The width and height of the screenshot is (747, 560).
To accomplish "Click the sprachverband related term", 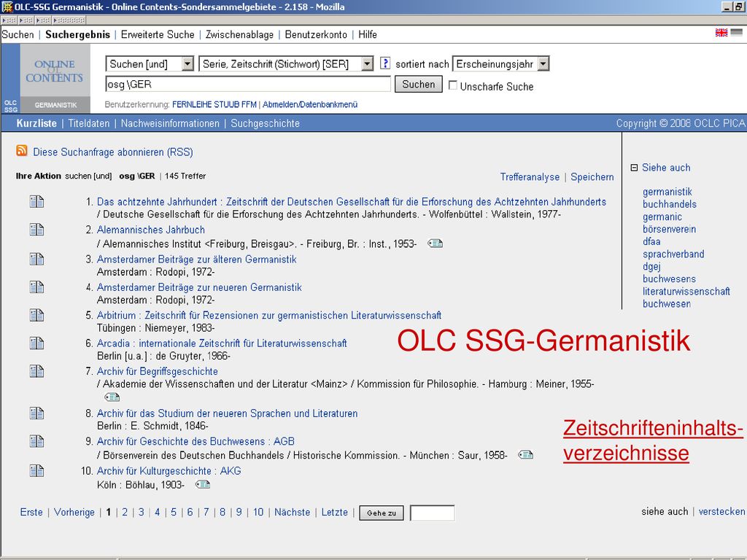I will (673, 254).
